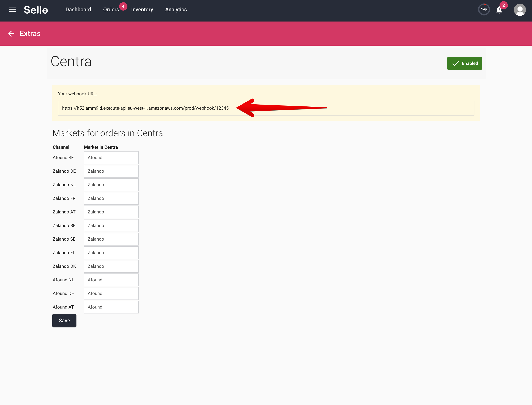Screen dimensions: 532x405
Task: Open the hamburger menu icon
Action: tap(12, 10)
